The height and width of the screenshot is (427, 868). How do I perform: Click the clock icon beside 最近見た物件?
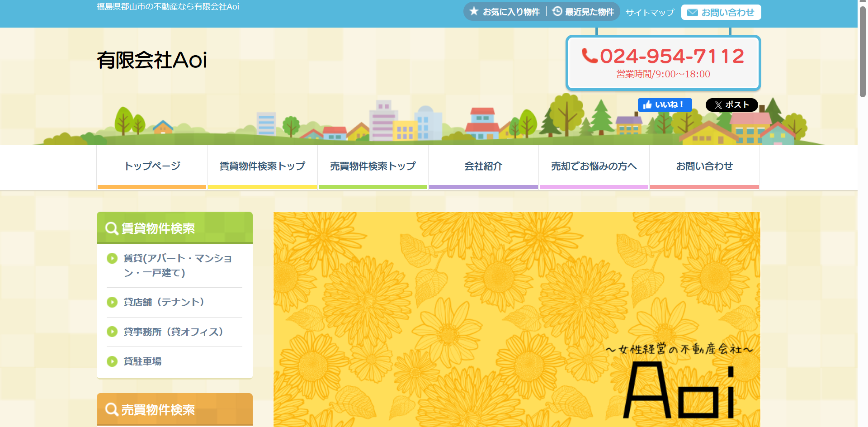point(557,11)
